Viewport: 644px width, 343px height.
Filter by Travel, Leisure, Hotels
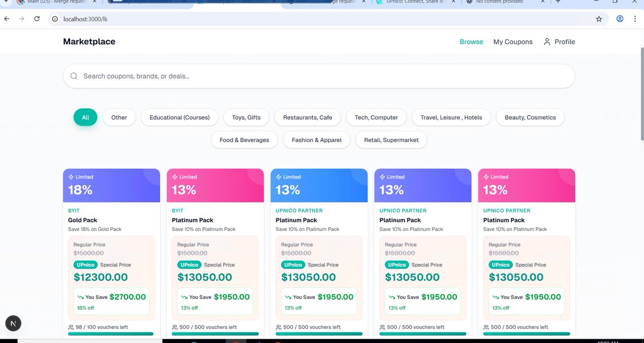[451, 117]
